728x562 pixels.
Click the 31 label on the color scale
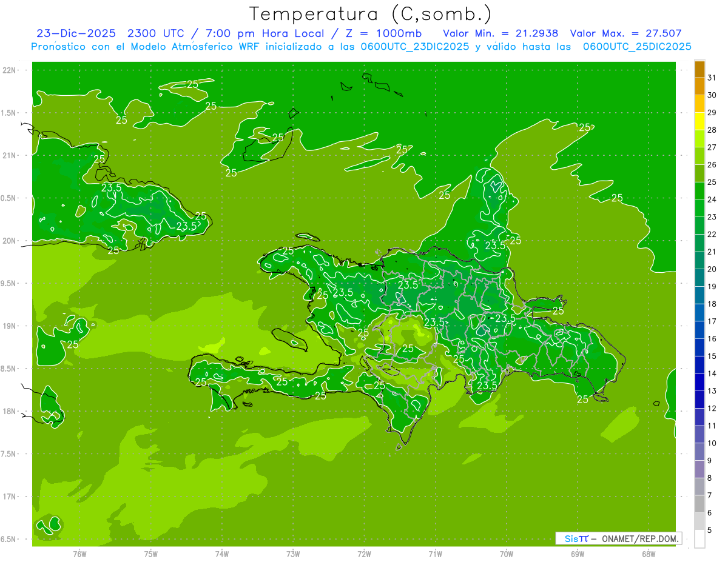(x=712, y=77)
